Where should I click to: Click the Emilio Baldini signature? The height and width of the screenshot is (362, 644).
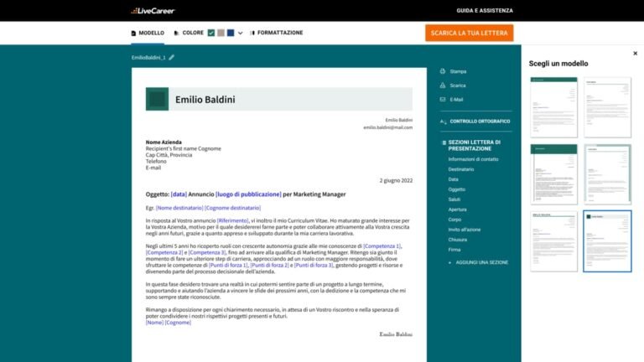396,334
